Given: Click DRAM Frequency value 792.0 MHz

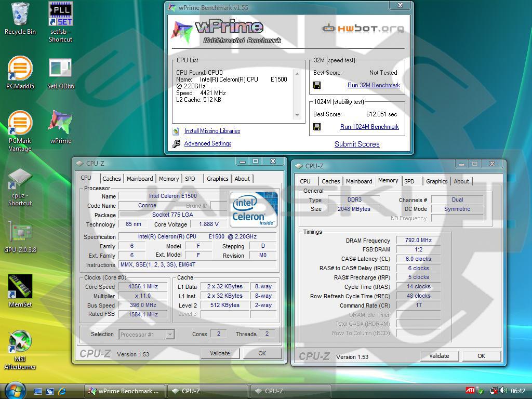Looking at the screenshot, I should coord(418,240).
